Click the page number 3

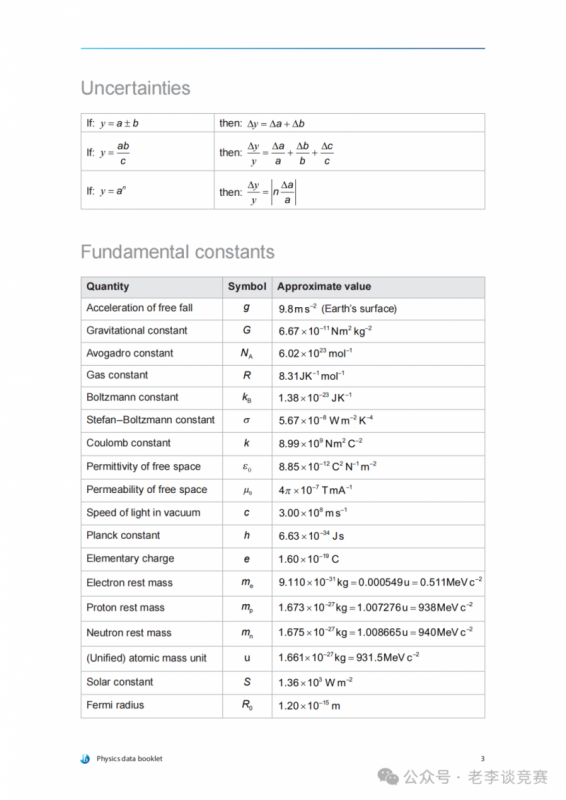(482, 759)
